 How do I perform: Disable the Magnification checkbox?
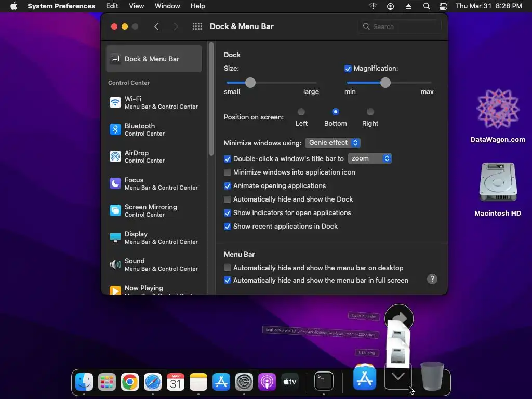(x=348, y=69)
